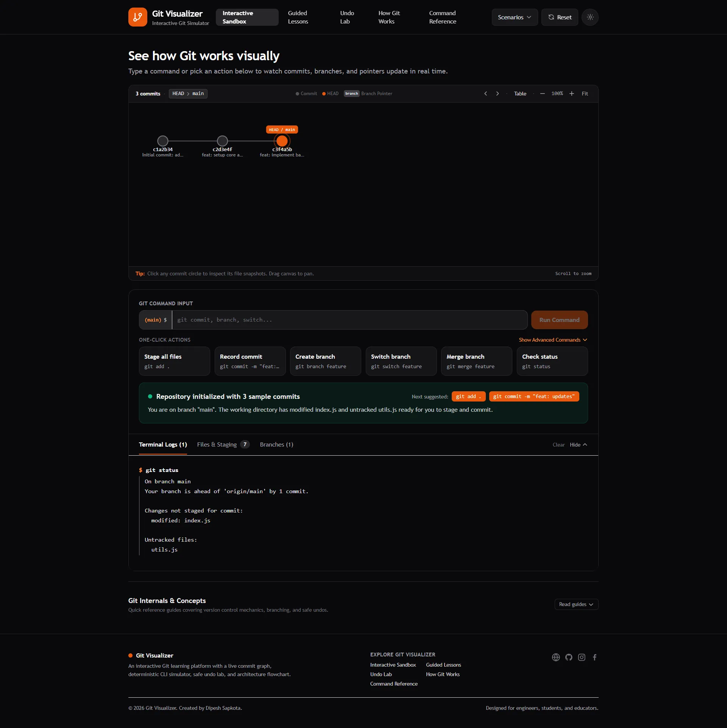Open the Instagram icon in footer
This screenshot has width=727, height=728.
pos(582,657)
